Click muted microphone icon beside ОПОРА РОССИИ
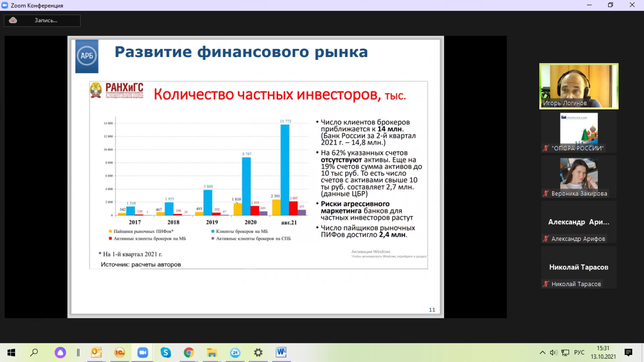644x362 pixels. pos(546,148)
